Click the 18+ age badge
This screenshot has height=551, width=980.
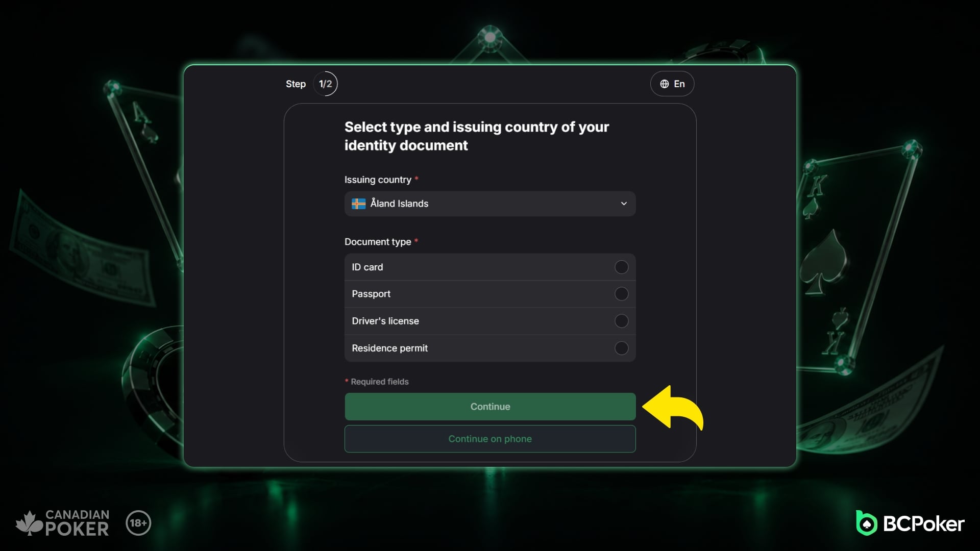pyautogui.click(x=138, y=523)
